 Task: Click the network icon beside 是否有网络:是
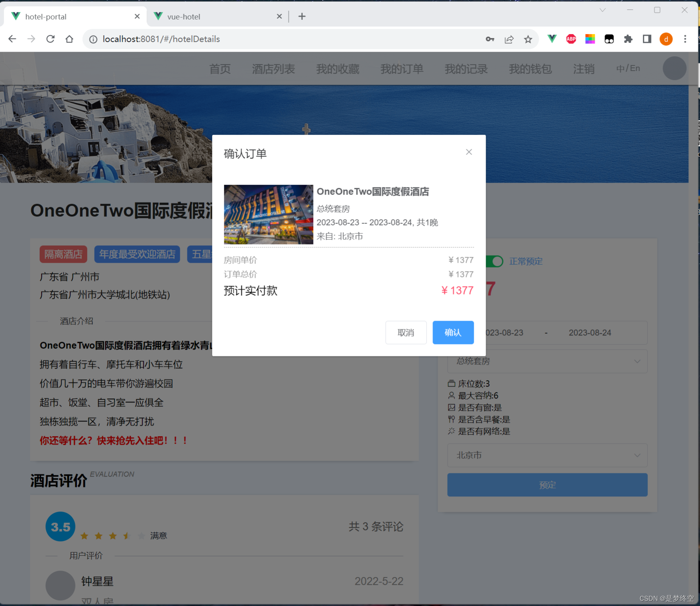click(x=451, y=431)
